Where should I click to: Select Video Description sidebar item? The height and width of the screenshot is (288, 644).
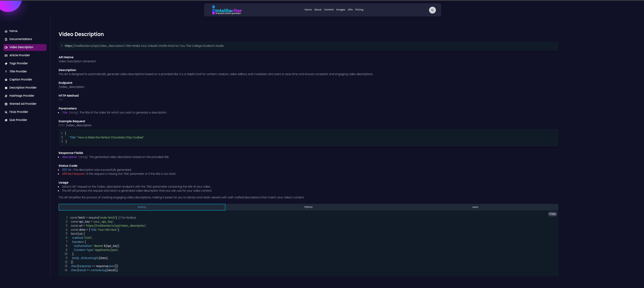tap(25, 47)
